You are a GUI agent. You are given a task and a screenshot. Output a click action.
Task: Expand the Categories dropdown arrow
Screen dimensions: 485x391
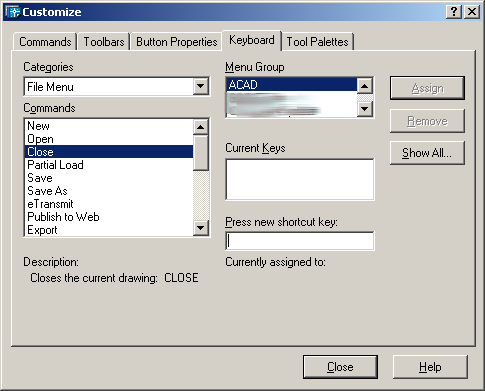point(201,86)
